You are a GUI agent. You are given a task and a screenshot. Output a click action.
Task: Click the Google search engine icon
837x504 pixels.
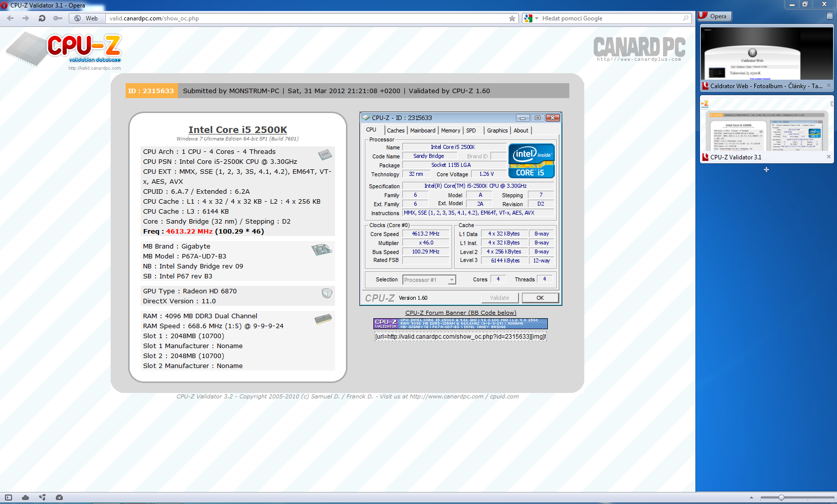pos(528,18)
